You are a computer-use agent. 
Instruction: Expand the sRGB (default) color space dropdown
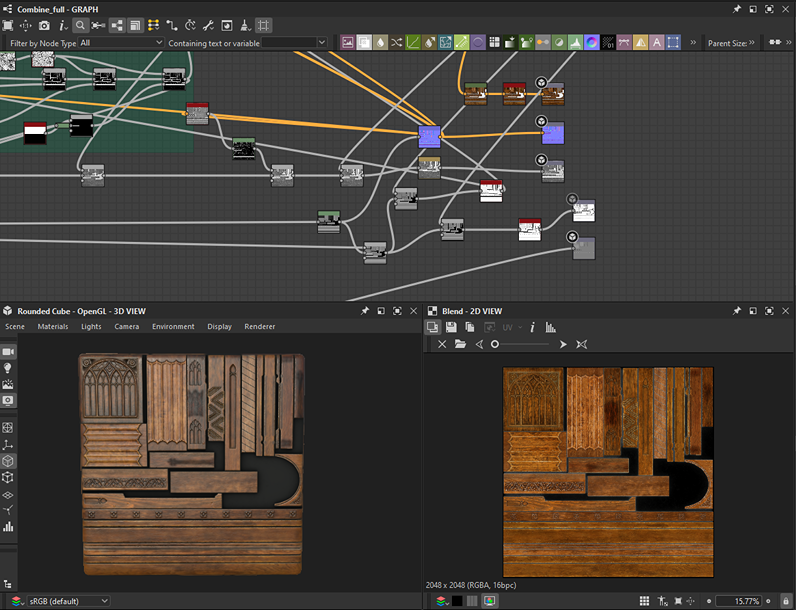click(x=66, y=601)
